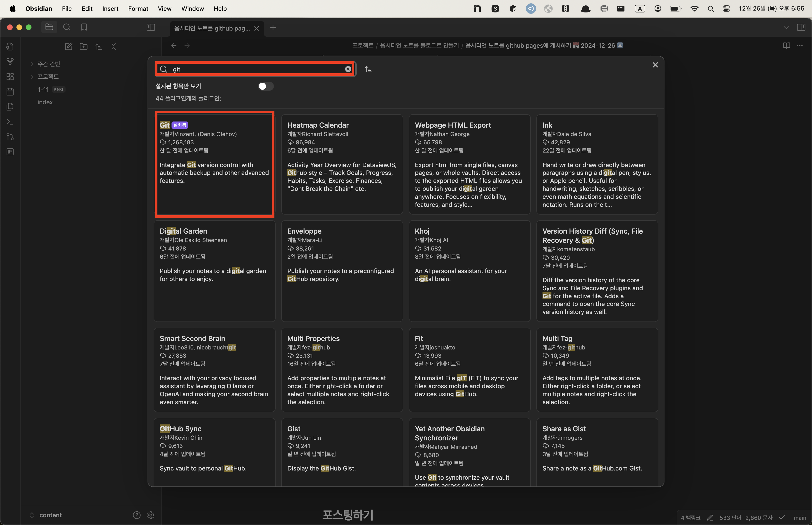Open the Format menu
This screenshot has height=525, width=812.
(x=138, y=8)
